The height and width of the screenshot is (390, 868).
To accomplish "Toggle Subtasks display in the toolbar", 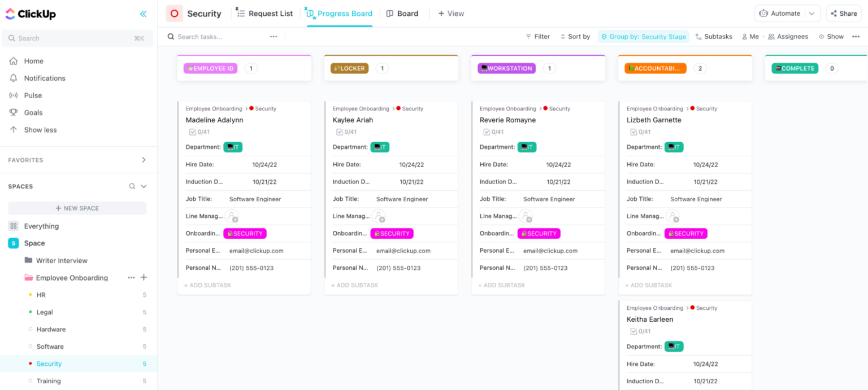I will (714, 36).
